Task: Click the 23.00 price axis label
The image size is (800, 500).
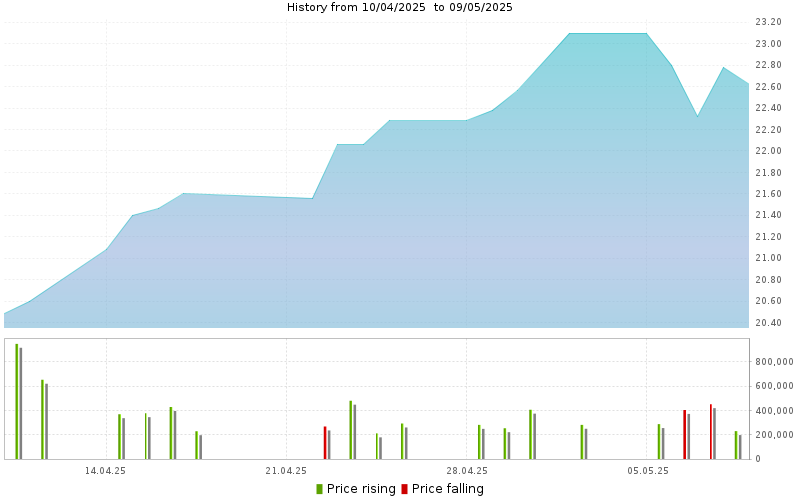Action: (x=768, y=44)
